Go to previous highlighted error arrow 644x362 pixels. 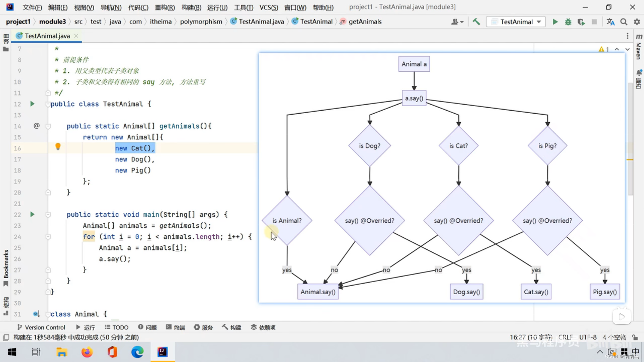point(617,49)
